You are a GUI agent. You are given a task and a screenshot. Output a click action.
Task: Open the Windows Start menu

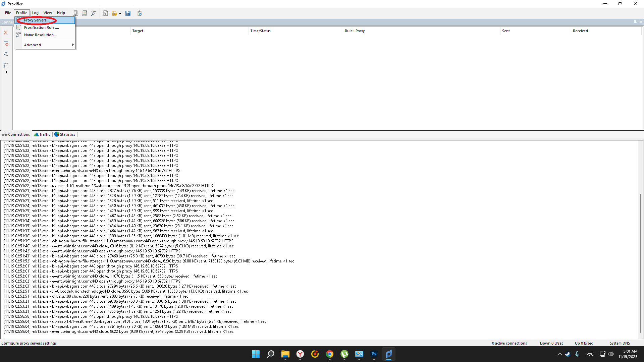pos(256,354)
